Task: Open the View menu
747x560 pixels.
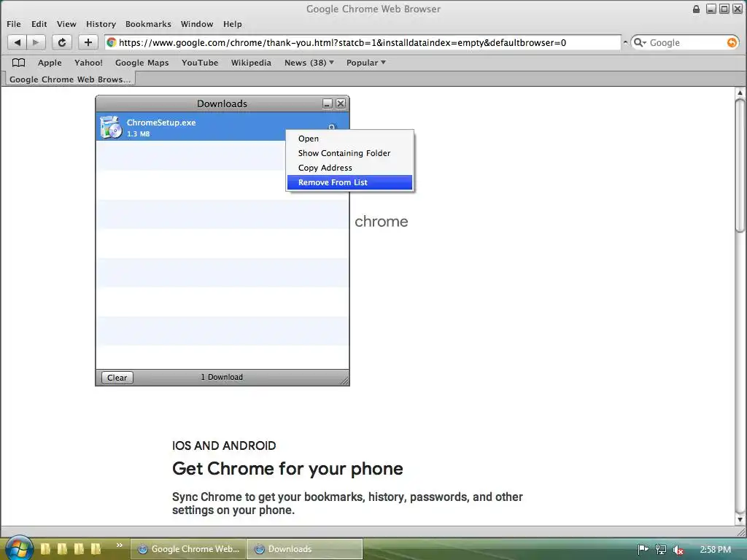Action: pos(66,24)
